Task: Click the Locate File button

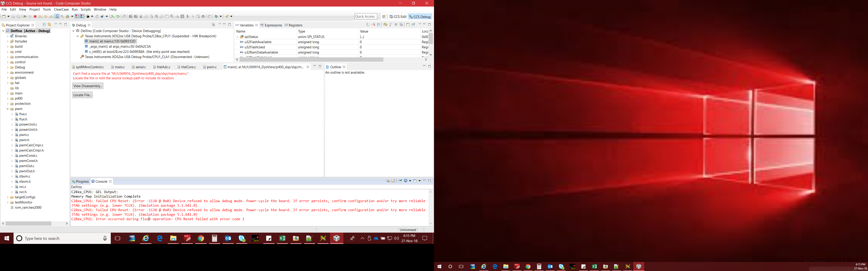Action: pos(82,95)
